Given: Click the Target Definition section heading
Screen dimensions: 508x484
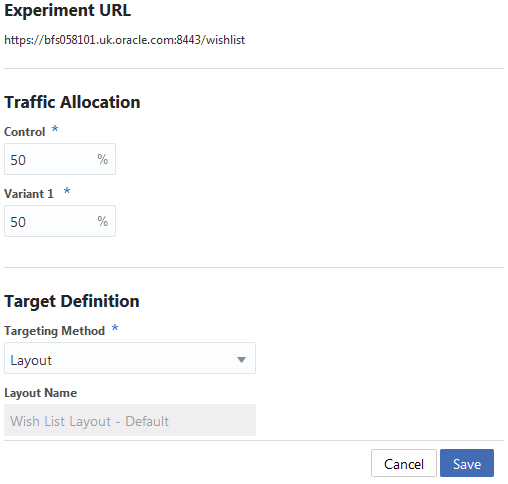Looking at the screenshot, I should click(x=72, y=301).
